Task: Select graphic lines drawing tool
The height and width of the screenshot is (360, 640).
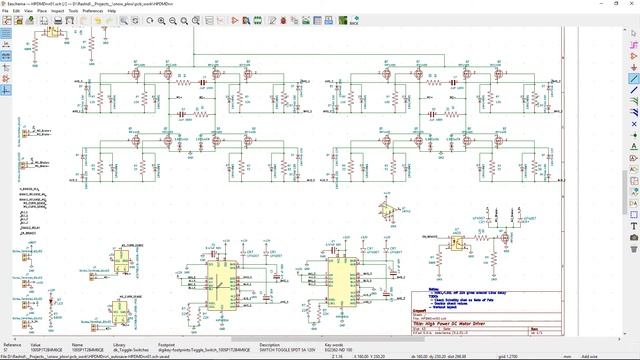Action: point(634,214)
